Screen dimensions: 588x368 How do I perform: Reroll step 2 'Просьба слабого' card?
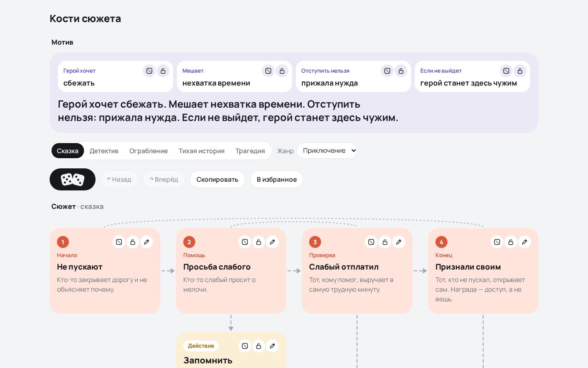click(245, 242)
